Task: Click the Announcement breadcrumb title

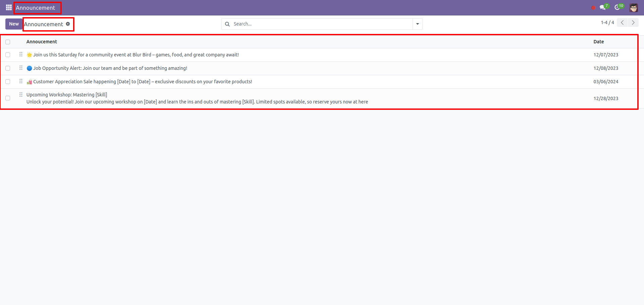Action: click(x=44, y=24)
